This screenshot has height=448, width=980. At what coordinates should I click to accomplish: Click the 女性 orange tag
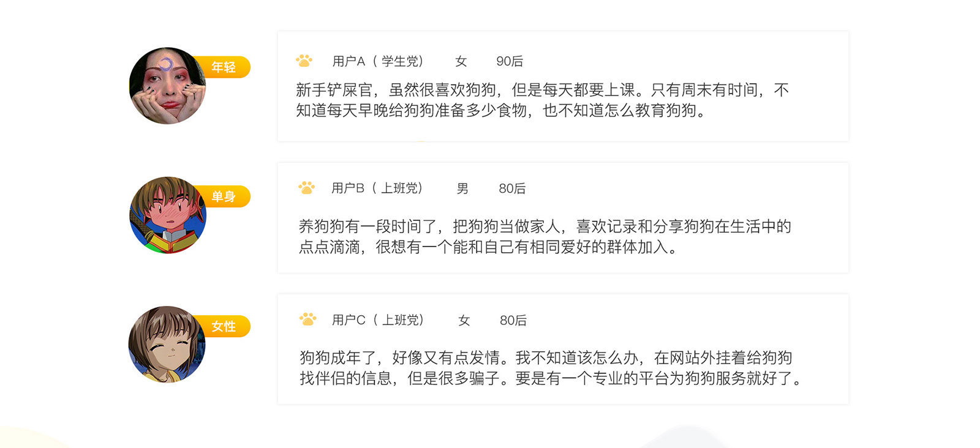click(224, 326)
